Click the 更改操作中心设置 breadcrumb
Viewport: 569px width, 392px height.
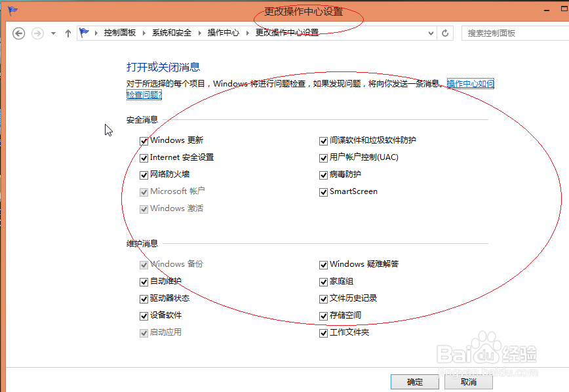pos(287,33)
